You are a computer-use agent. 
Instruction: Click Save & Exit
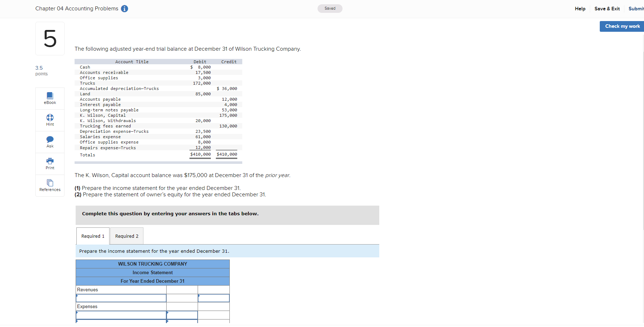[x=607, y=9]
